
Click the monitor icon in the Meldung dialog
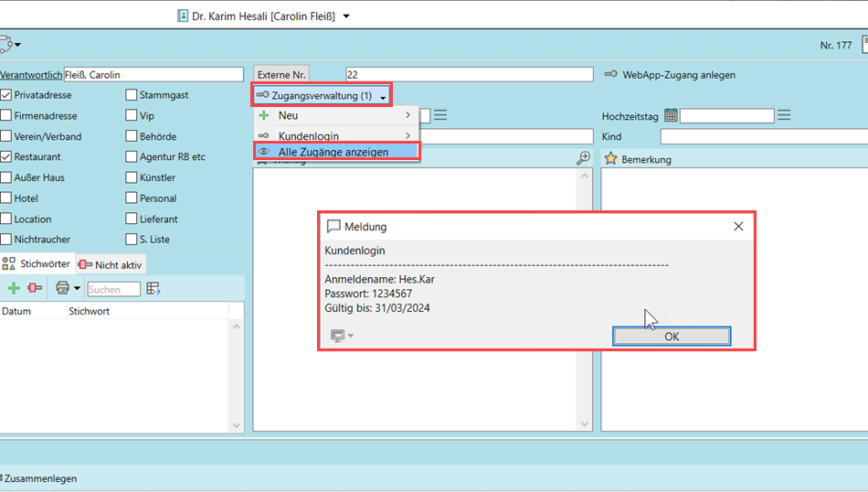[337, 336]
